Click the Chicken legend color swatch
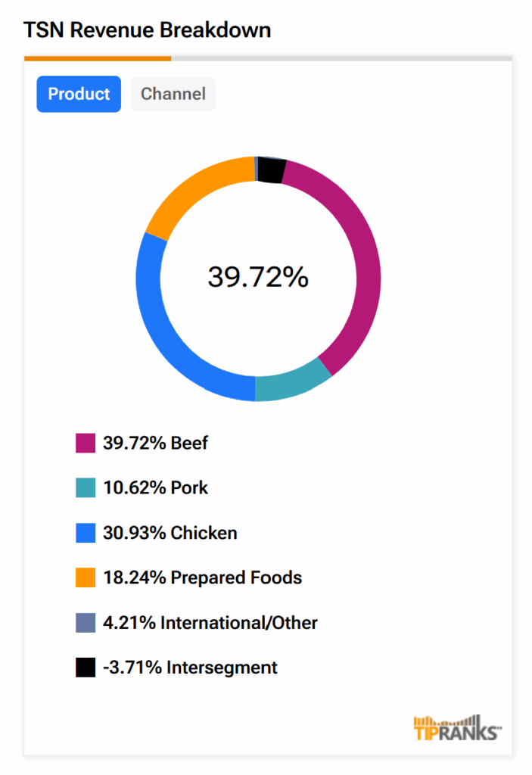 point(86,533)
